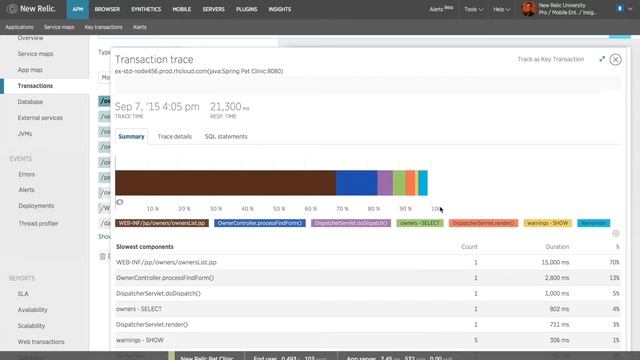
Task: Open Service maps in the sub-navigation bar
Action: 59,27
